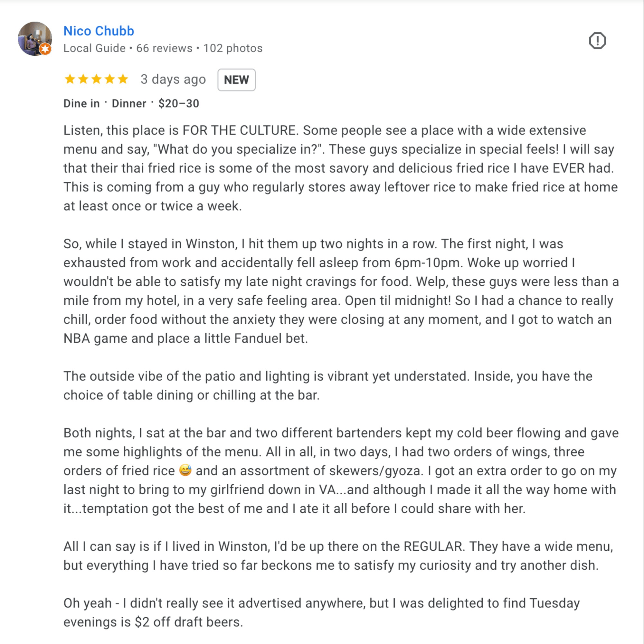Click the first gold rating star

(x=70, y=79)
